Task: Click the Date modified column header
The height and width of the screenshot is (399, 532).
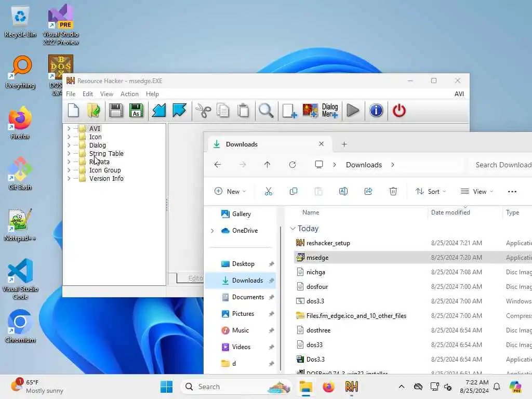Action: coord(450,212)
